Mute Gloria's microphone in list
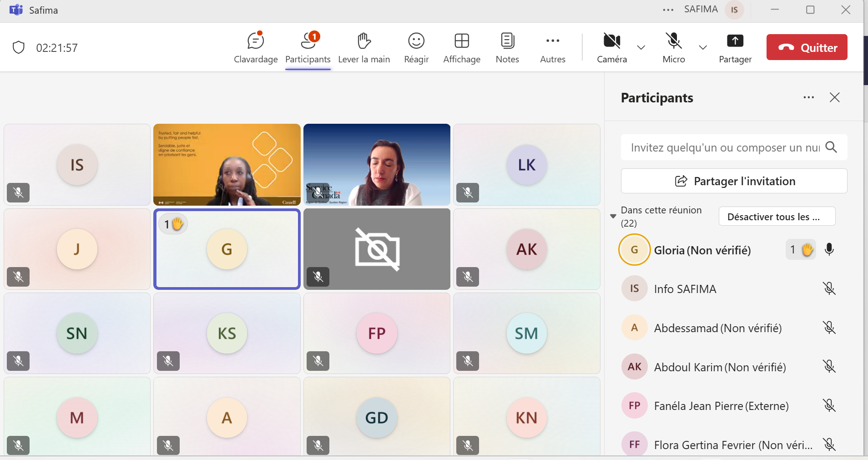Viewport: 868px width, 460px height. [x=829, y=249]
